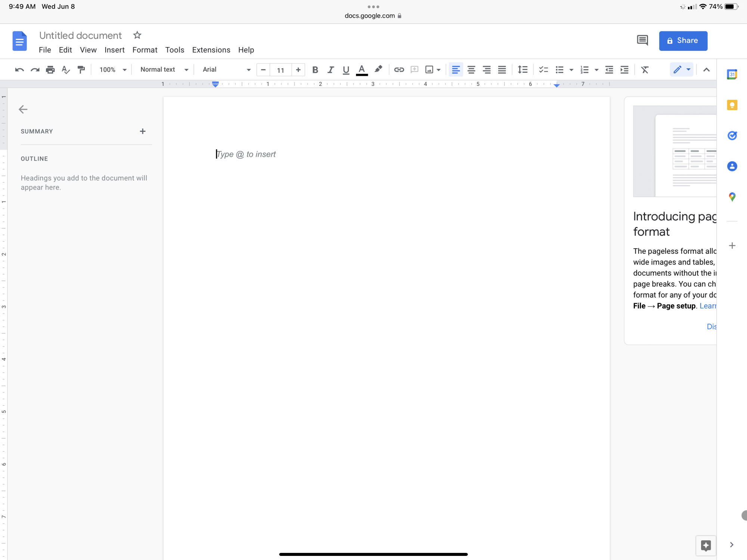747x560 pixels.
Task: Open the Extensions menu
Action: tap(211, 50)
